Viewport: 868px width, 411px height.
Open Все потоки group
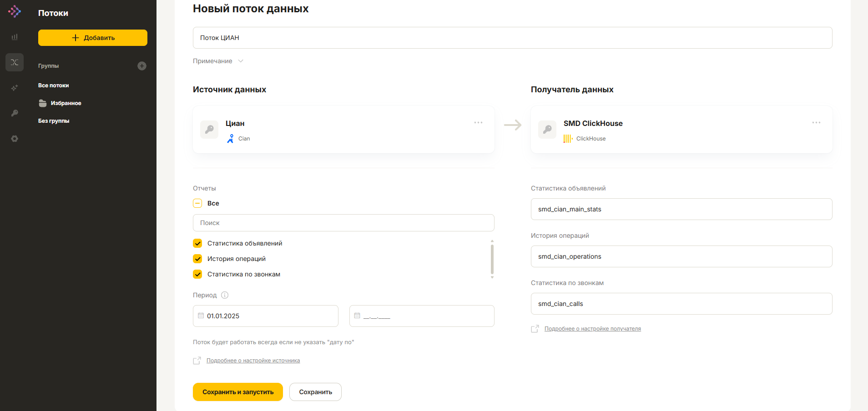click(54, 85)
